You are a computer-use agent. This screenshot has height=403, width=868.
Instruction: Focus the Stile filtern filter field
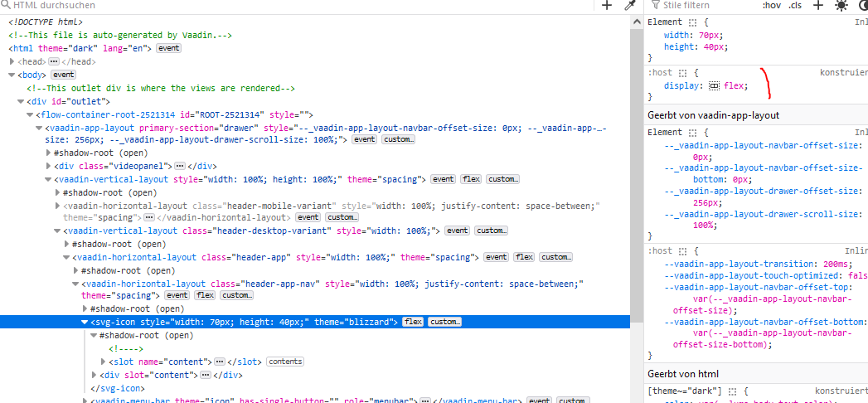(705, 5)
